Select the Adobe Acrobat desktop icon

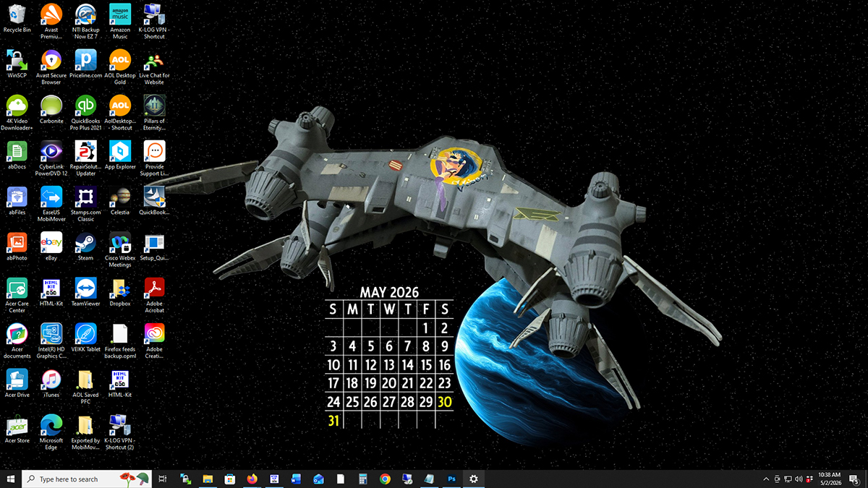tap(154, 294)
